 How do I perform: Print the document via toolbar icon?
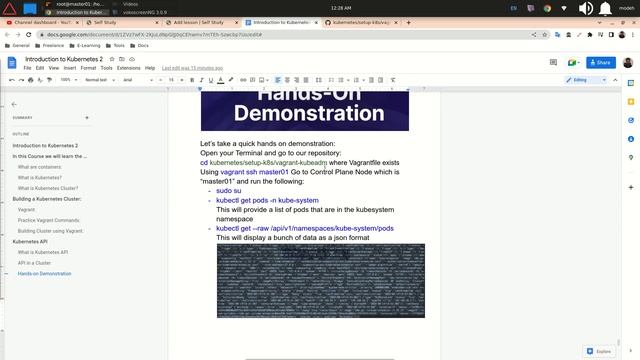31,80
